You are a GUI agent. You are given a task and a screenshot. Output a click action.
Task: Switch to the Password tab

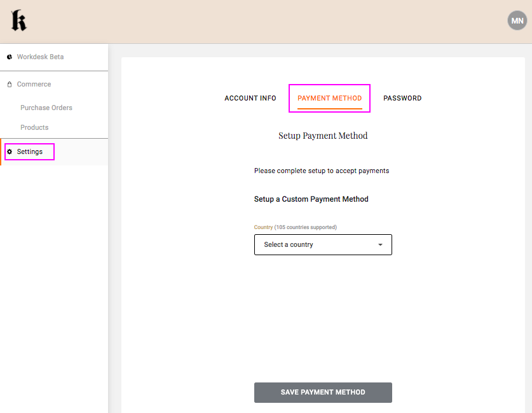coord(402,99)
